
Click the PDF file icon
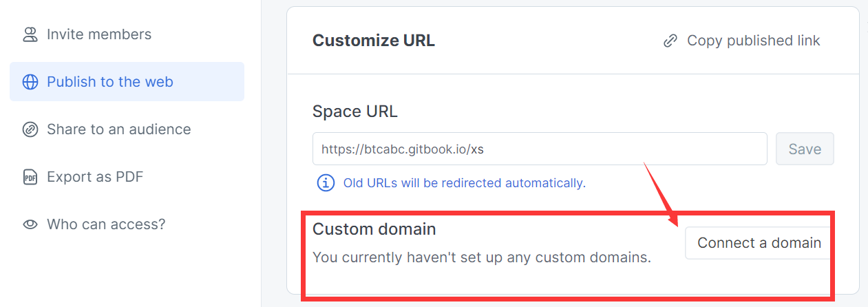coord(30,177)
